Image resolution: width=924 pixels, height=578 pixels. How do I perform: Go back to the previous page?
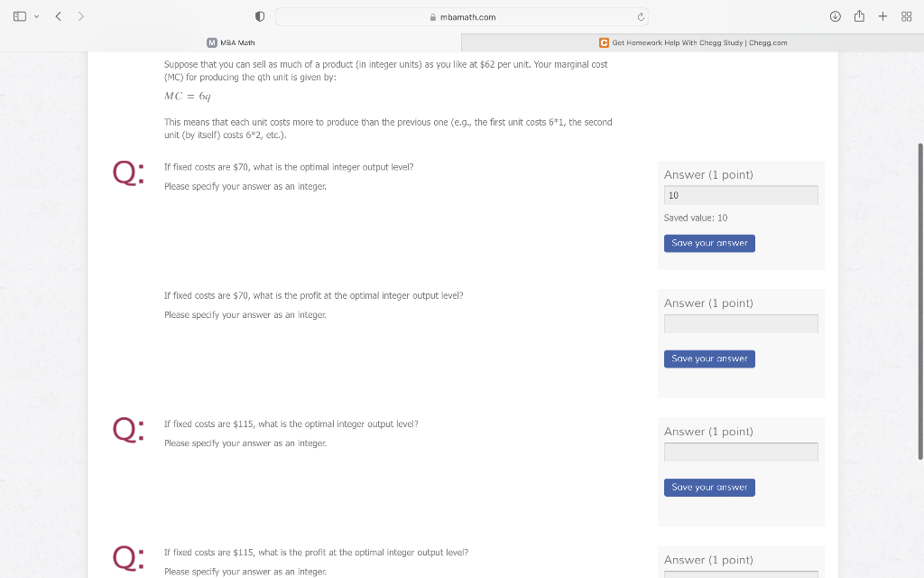(x=59, y=16)
